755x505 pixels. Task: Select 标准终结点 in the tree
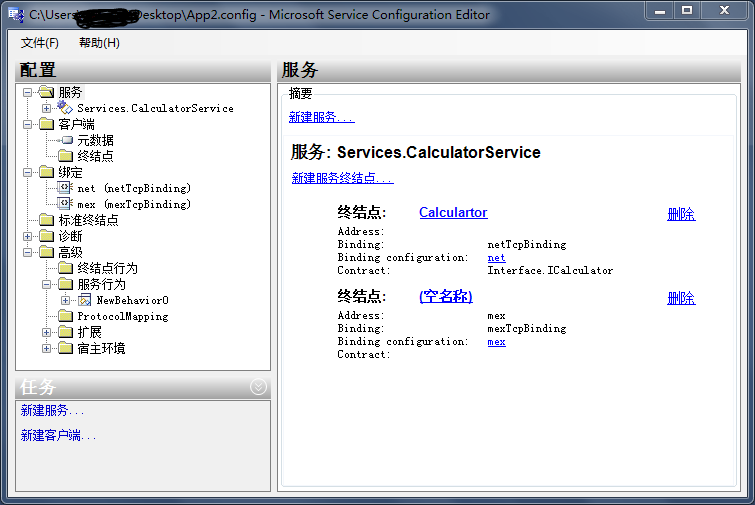[x=89, y=220]
